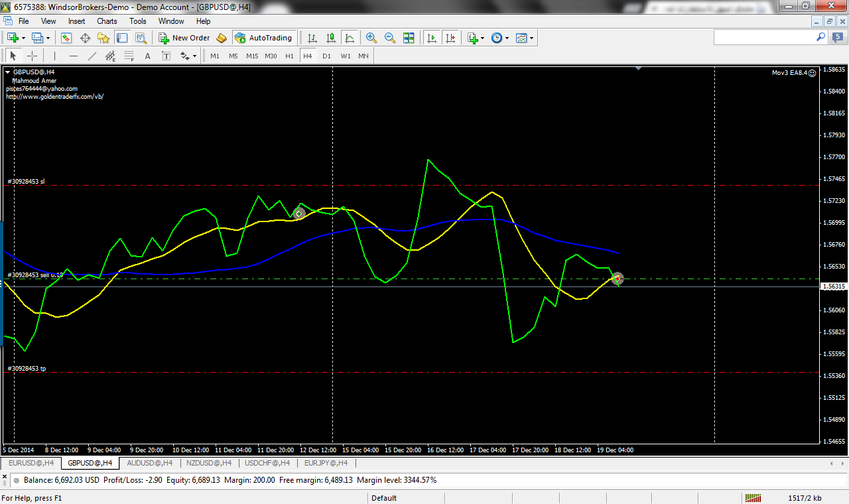Select the D1 timeframe
Screen dimensions: 849x504
(326, 56)
